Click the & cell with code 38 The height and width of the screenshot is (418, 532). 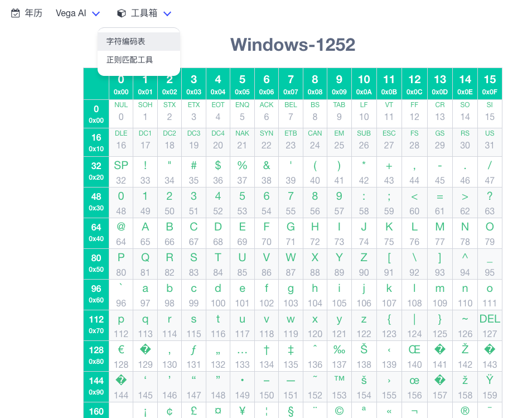(x=267, y=172)
